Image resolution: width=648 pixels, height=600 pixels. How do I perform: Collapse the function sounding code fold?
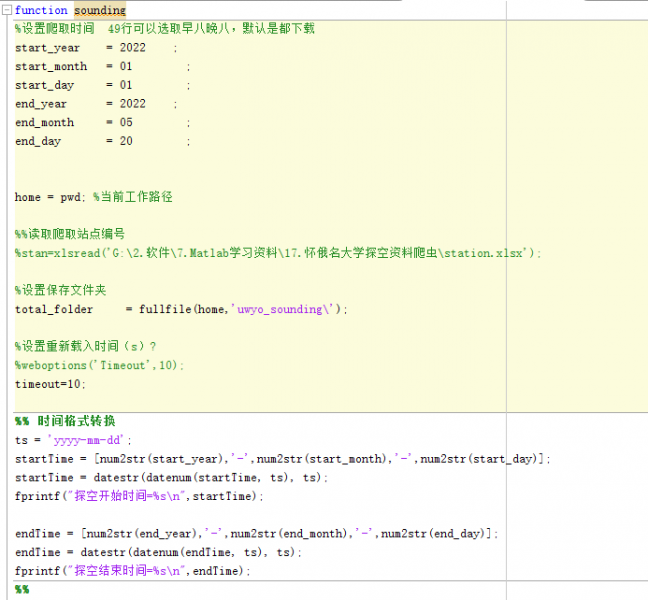[x=7, y=10]
